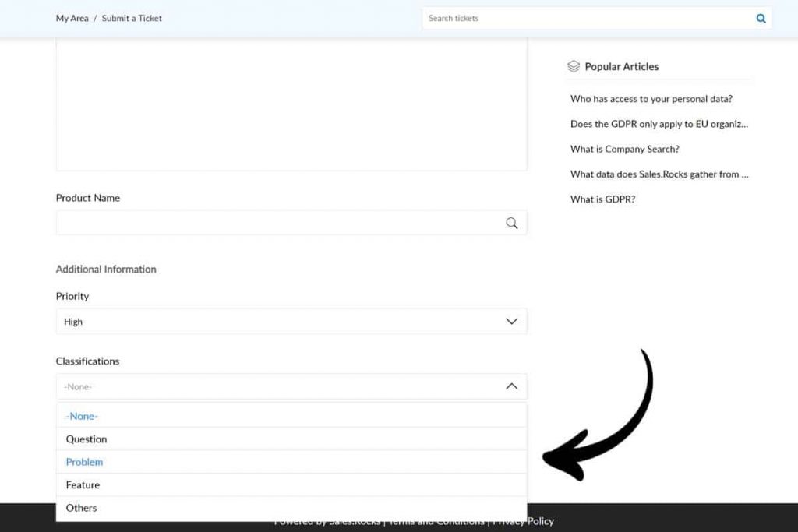Open the Classifications combo box field

pos(281,386)
